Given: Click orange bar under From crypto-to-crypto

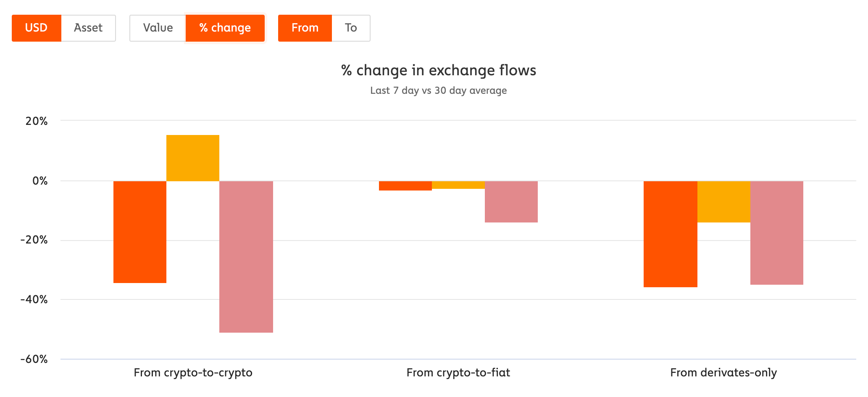Looking at the screenshot, I should coord(140,232).
